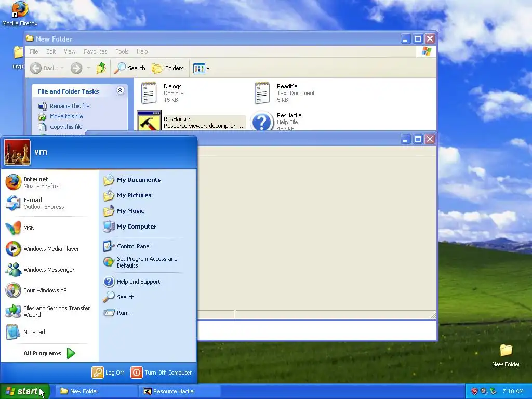Click the Forward arrow toolbar button
The width and height of the screenshot is (532, 399).
(76, 68)
